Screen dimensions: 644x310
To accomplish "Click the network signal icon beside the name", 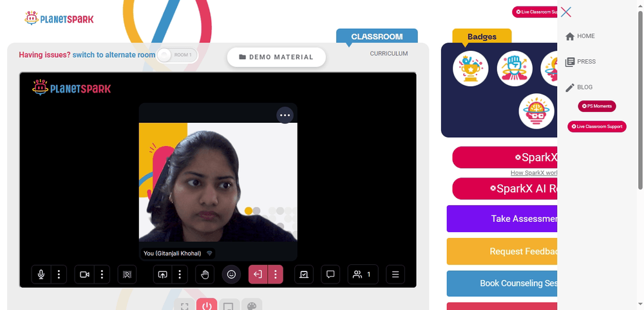I will (x=209, y=253).
